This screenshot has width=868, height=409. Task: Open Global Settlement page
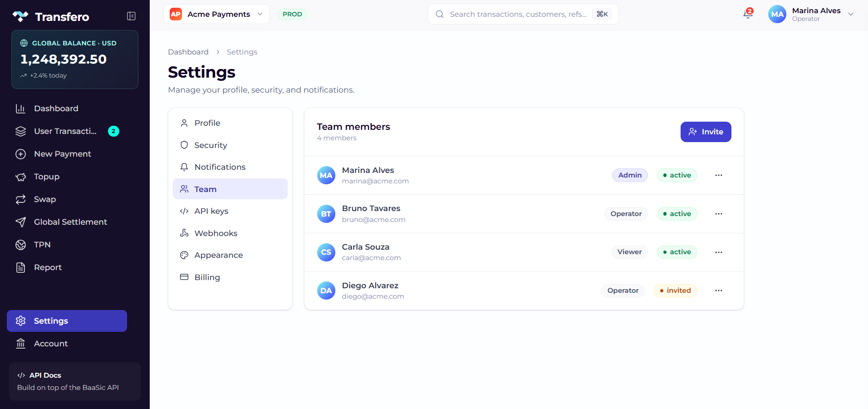tap(67, 222)
